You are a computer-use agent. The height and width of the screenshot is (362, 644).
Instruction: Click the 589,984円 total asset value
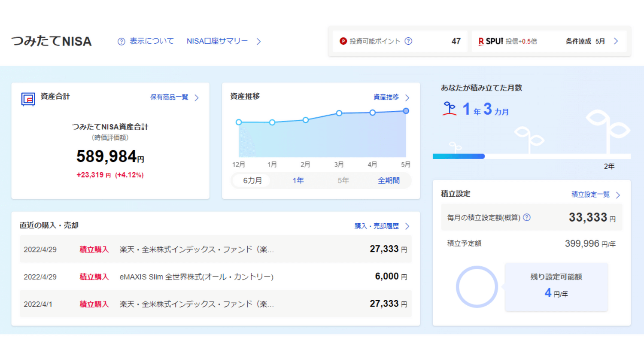(x=110, y=157)
